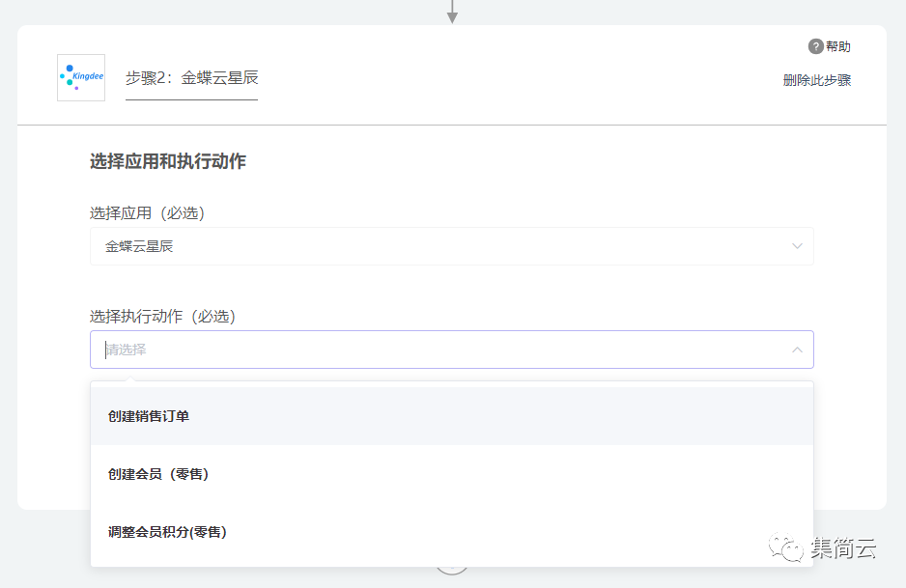Open the 选择应用 dropdown showing 金蝶云星辰

452,246
